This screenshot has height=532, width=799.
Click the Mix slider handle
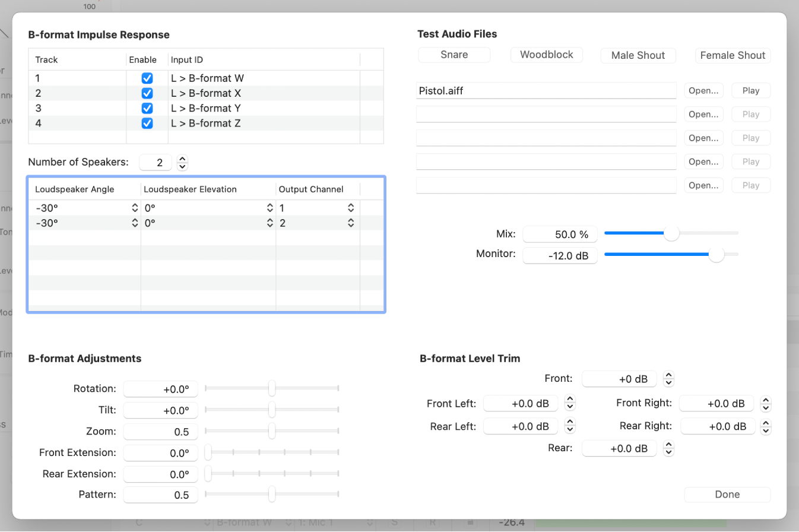(x=671, y=233)
